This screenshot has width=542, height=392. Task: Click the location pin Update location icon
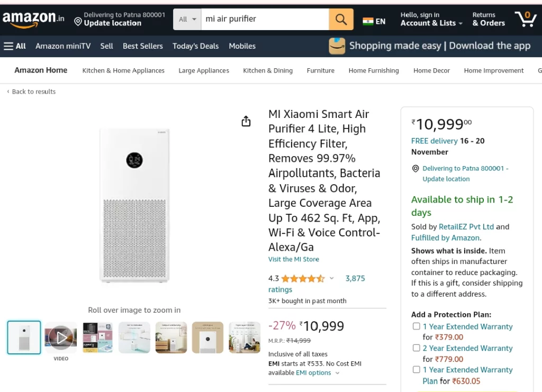[x=78, y=22]
